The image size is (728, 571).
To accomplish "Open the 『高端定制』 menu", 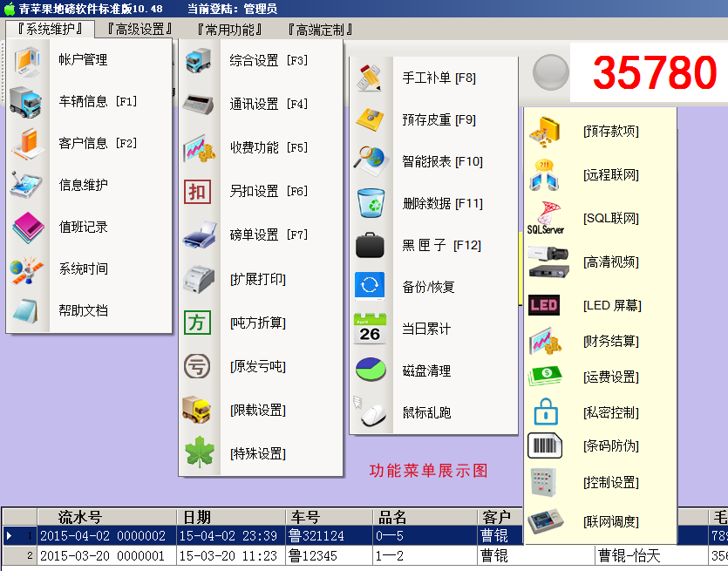I will tap(320, 30).
